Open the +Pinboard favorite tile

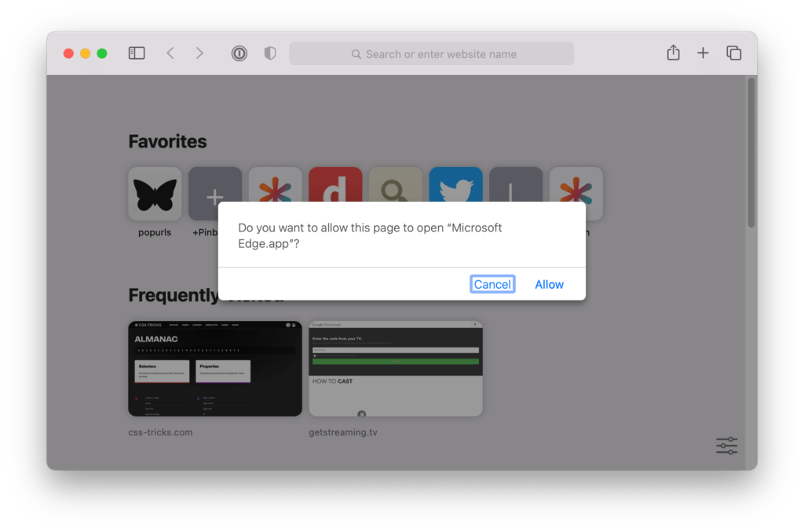215,184
